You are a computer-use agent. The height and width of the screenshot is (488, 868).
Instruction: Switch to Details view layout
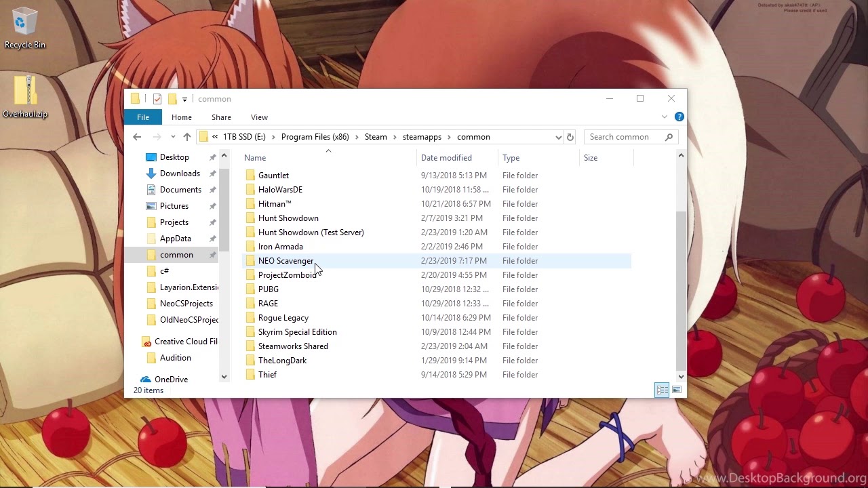662,390
